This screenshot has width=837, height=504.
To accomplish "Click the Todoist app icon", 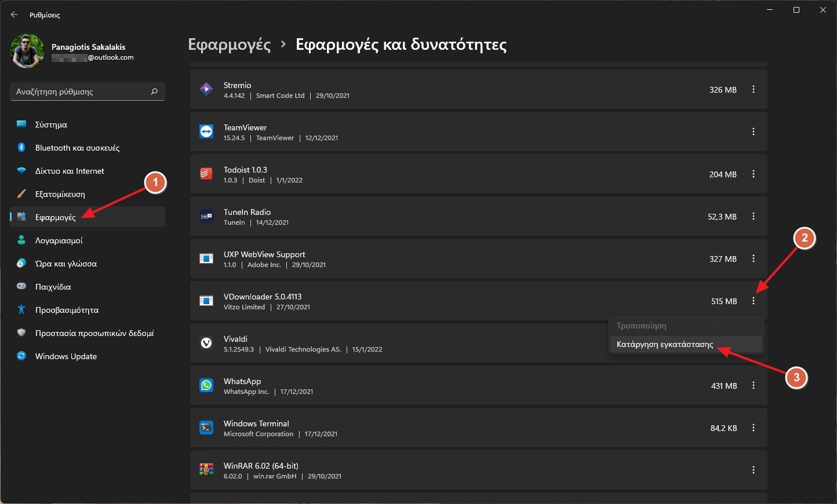I will [206, 174].
